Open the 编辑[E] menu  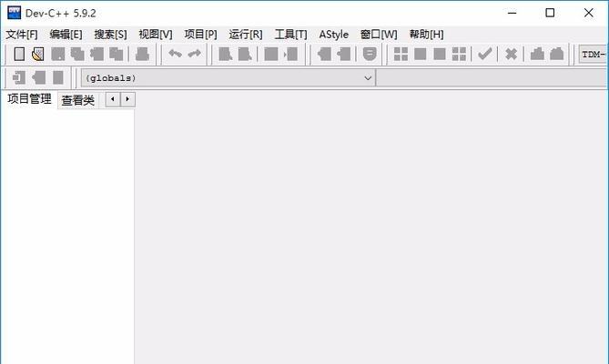pyautogui.click(x=66, y=35)
